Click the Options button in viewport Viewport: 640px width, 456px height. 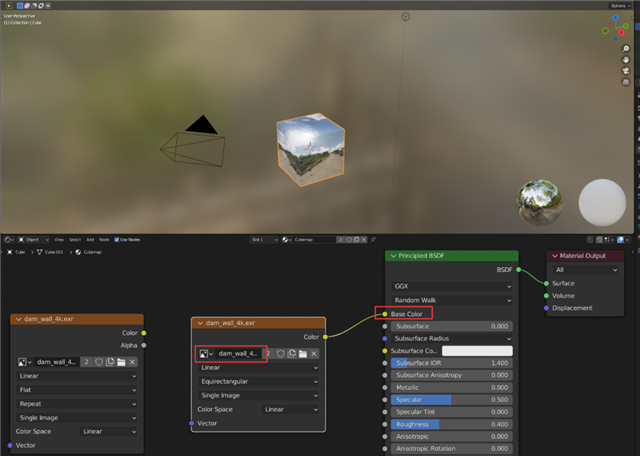click(619, 6)
